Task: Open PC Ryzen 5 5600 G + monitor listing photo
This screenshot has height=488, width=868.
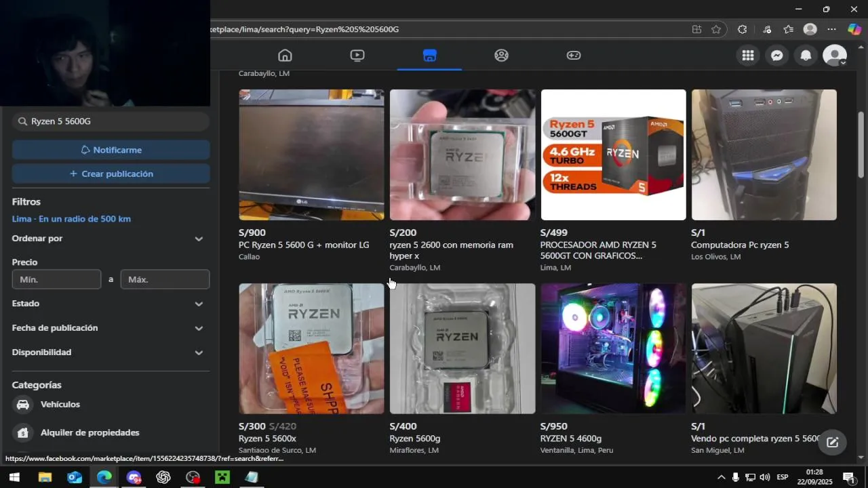Action: tap(311, 155)
